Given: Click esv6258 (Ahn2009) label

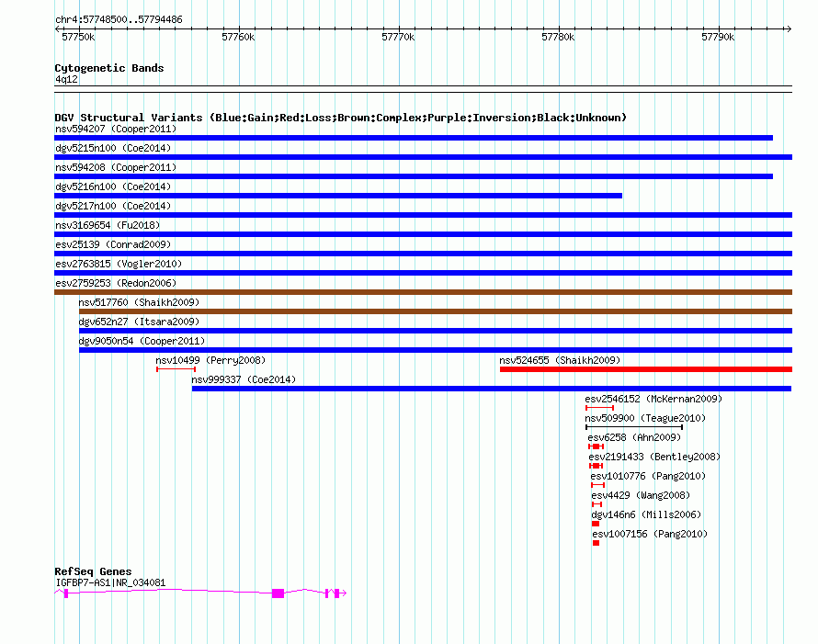Looking at the screenshot, I should pyautogui.click(x=634, y=437).
